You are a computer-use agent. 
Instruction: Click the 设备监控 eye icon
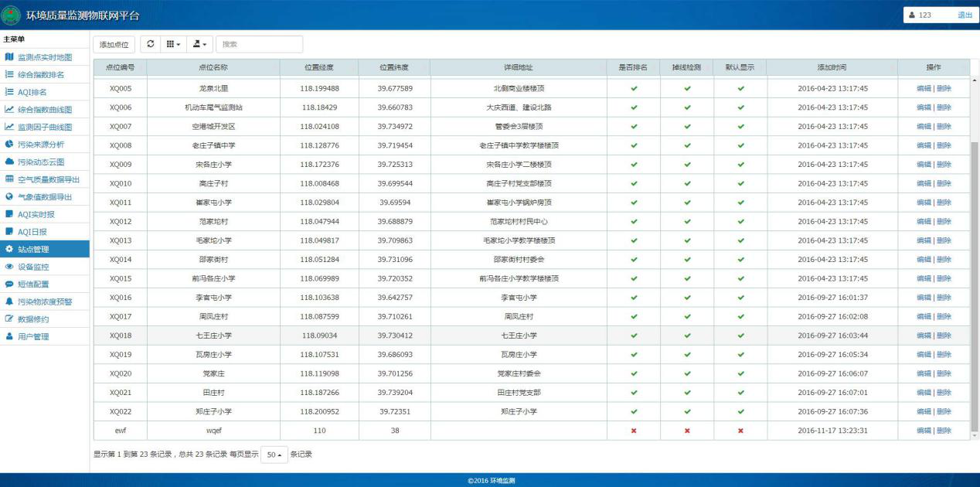(9, 267)
